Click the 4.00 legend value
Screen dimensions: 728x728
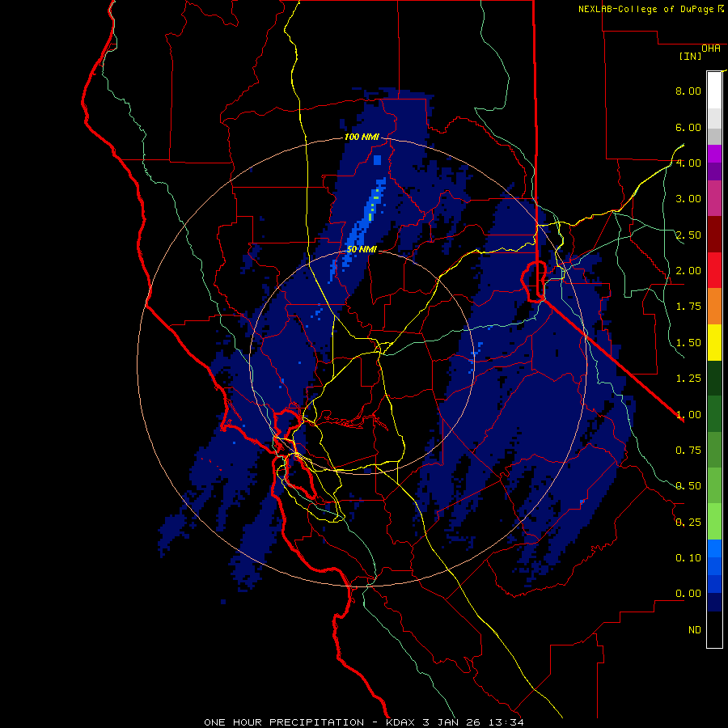[688, 163]
